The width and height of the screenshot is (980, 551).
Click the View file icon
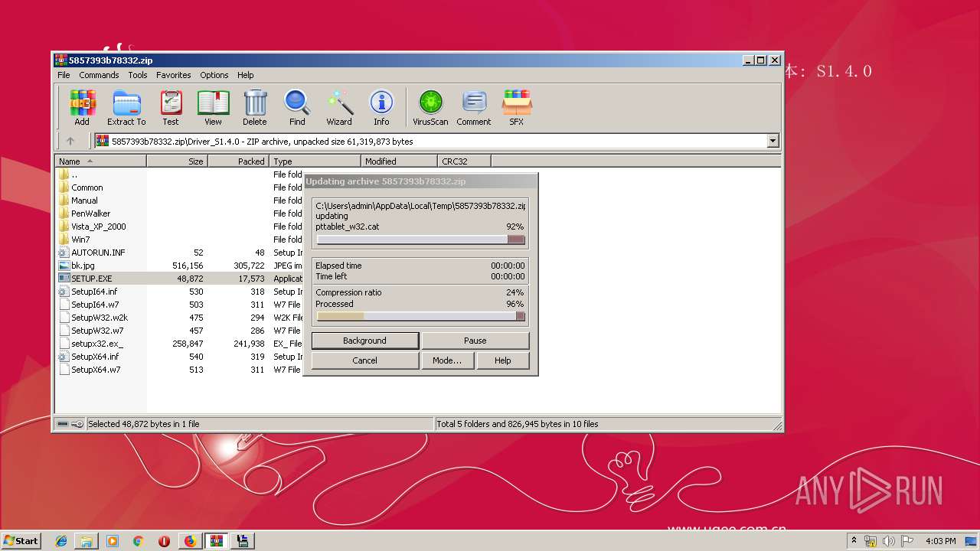point(213,107)
